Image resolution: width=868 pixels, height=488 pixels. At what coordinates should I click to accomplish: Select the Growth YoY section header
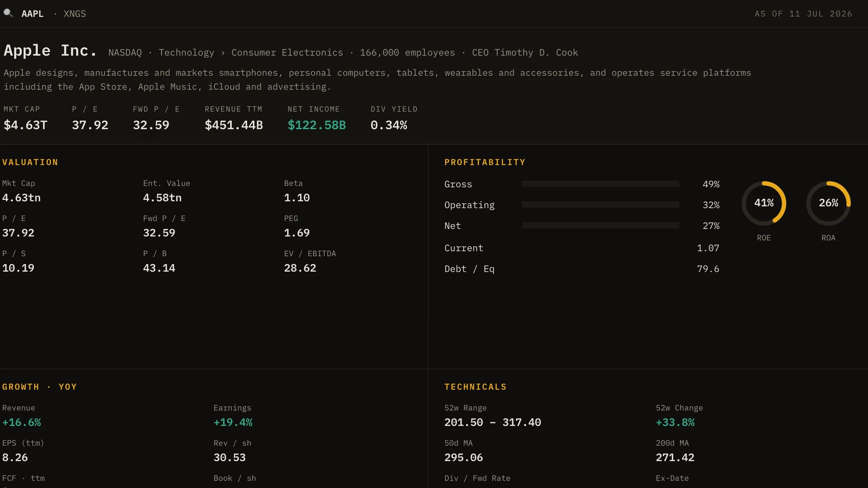[39, 387]
